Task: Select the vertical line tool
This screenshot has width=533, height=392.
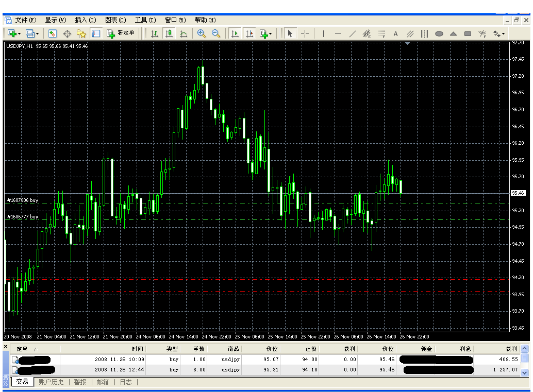Action: pyautogui.click(x=323, y=33)
